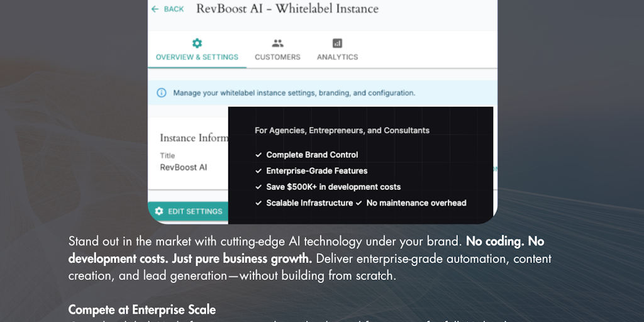The image size is (644, 322).
Task: Click the RevBoost AI title value
Action: [184, 167]
